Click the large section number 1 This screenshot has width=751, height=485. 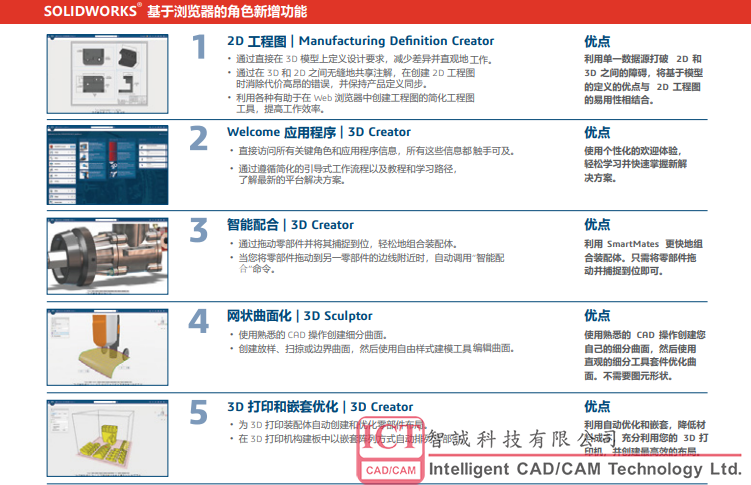pos(199,47)
